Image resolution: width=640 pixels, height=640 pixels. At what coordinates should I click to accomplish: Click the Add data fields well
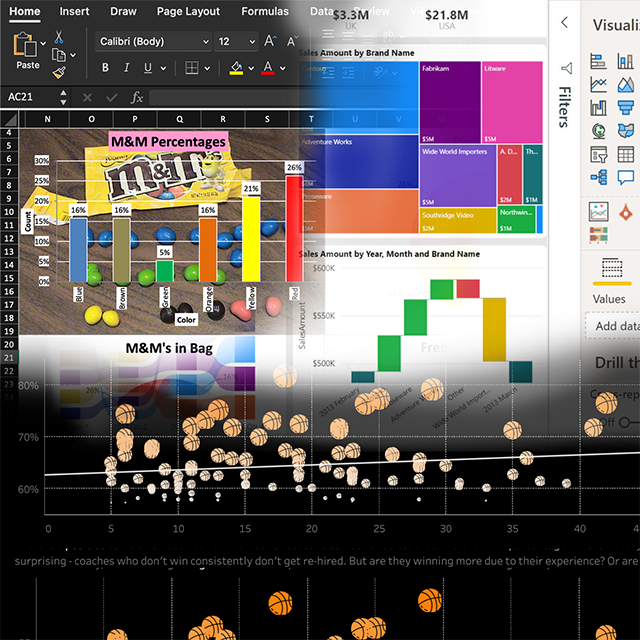tap(614, 326)
